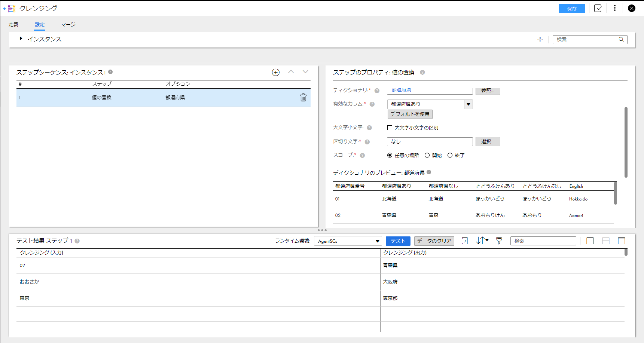The image size is (644, 343).
Task: Select step row 1 値の置換
Action: click(164, 98)
